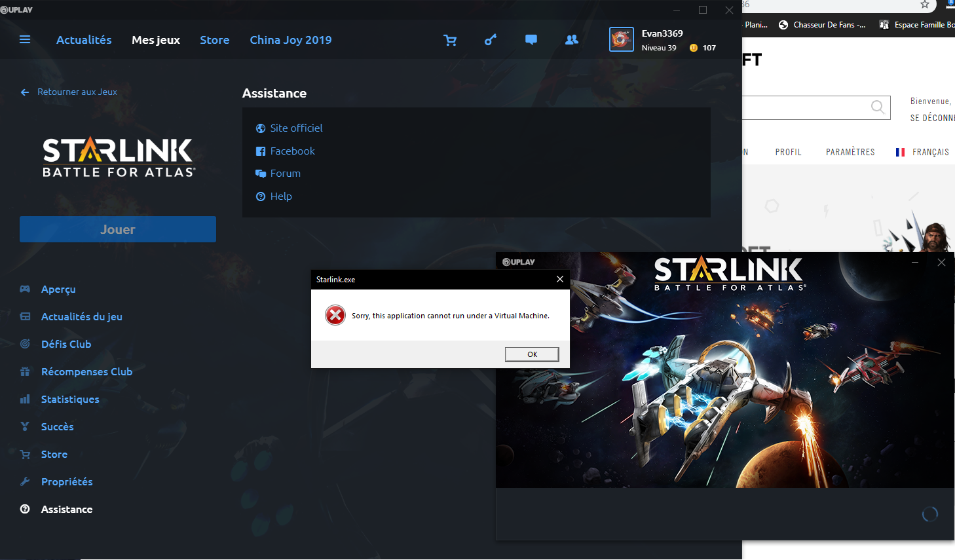
Task: Click the trophy icon beside Succès
Action: [25, 426]
